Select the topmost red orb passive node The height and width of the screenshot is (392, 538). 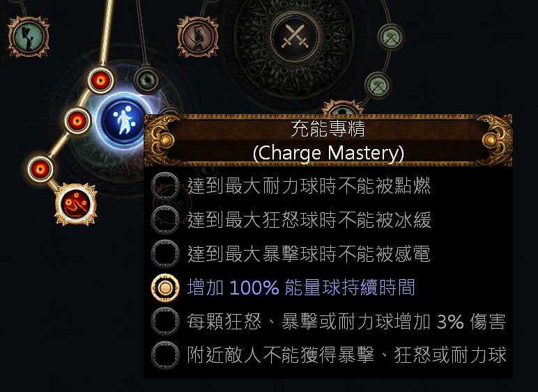point(100,81)
